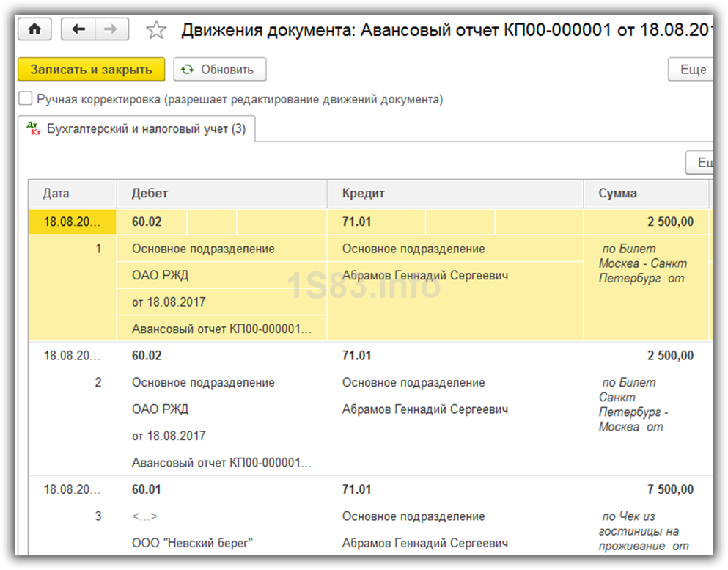The width and height of the screenshot is (728, 570).
Task: Navigate forward with the right arrow
Action: pos(111,29)
